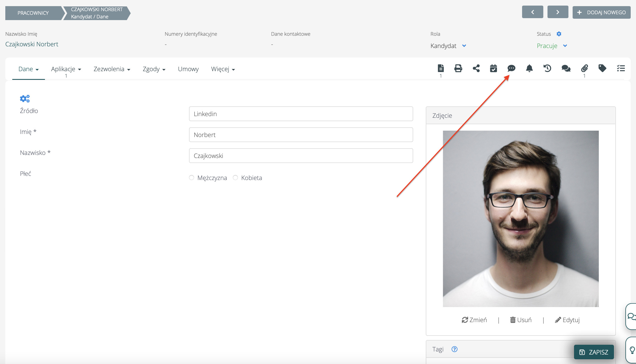Viewport: 636px width, 364px height.
Task: Open the Więcej dropdown menu
Action: (223, 69)
